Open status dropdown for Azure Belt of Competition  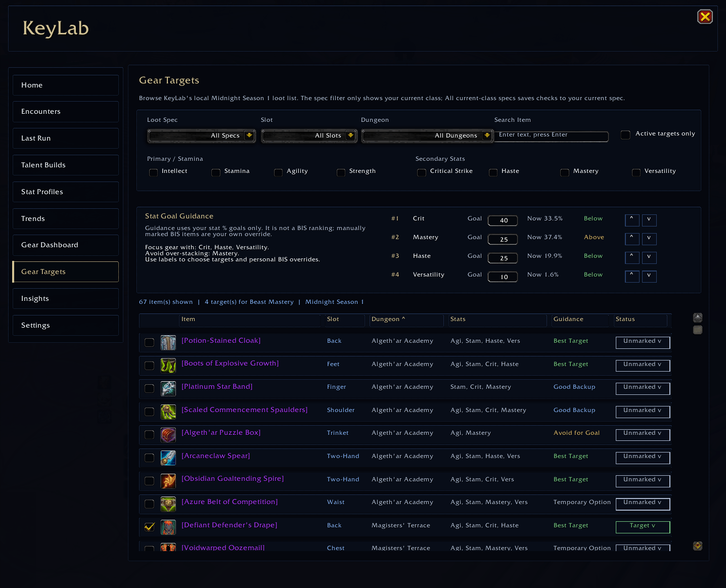643,504
